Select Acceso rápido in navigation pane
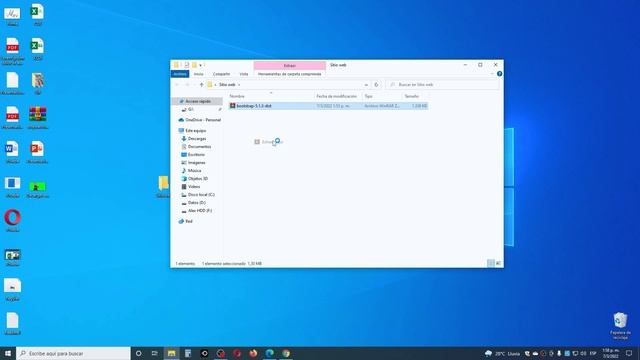The height and width of the screenshot is (360, 640). tap(198, 101)
